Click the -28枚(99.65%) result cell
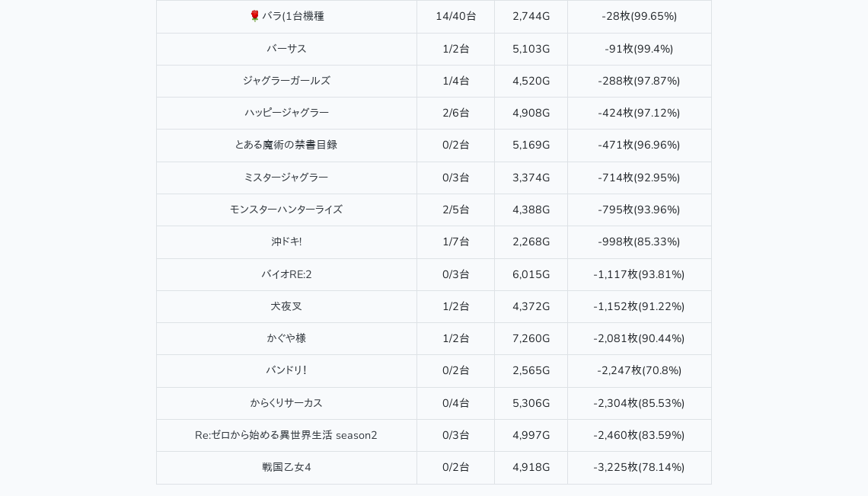Image resolution: width=868 pixels, height=496 pixels. [639, 16]
